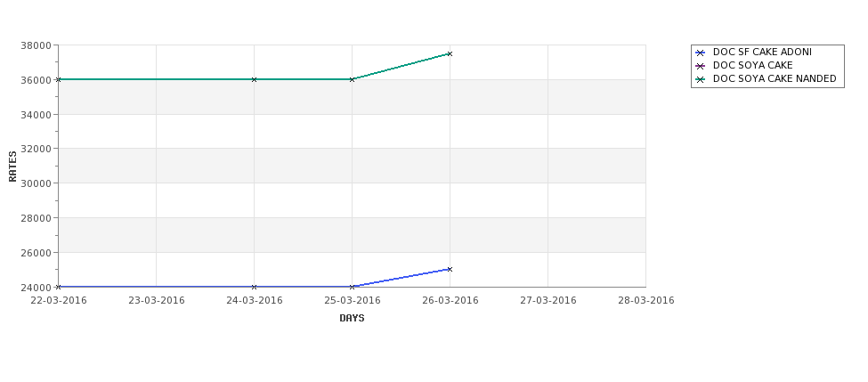The height and width of the screenshot is (382, 868).
Task: Click the green line start marker at 22-03-2016
Action: (x=59, y=80)
